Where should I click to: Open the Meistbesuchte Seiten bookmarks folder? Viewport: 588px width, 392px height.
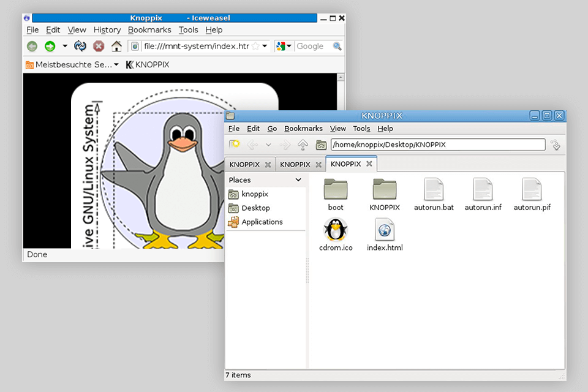[72, 65]
